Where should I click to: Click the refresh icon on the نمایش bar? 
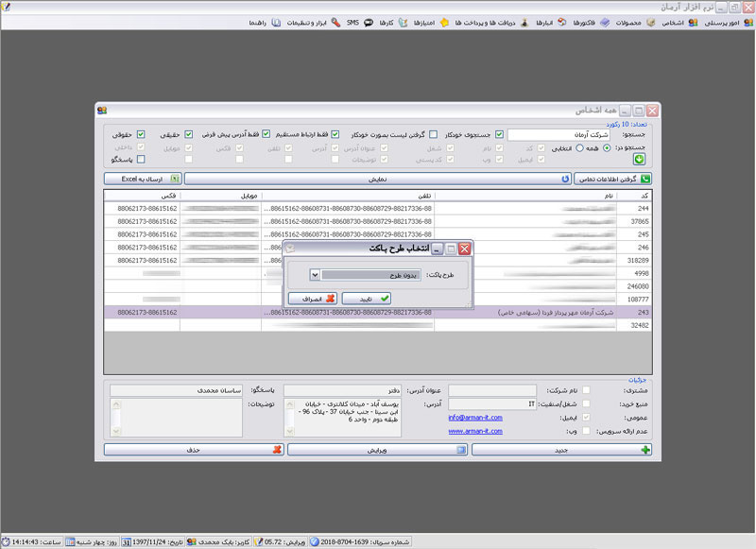565,179
